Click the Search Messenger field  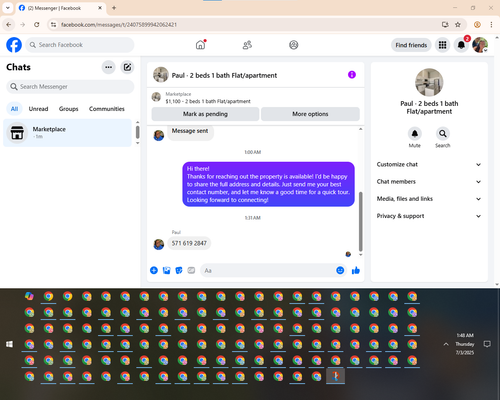pyautogui.click(x=70, y=87)
